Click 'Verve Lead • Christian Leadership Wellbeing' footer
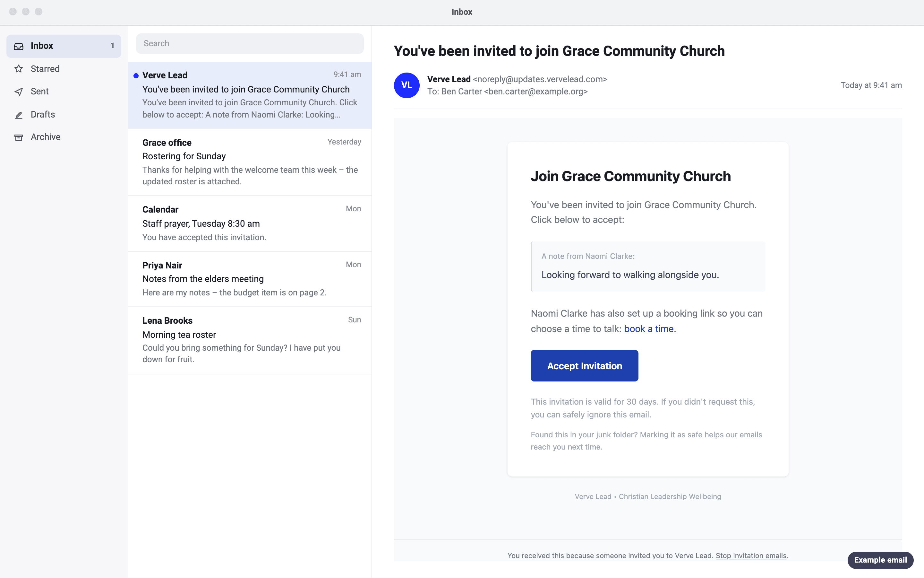924x578 pixels. 648,496
